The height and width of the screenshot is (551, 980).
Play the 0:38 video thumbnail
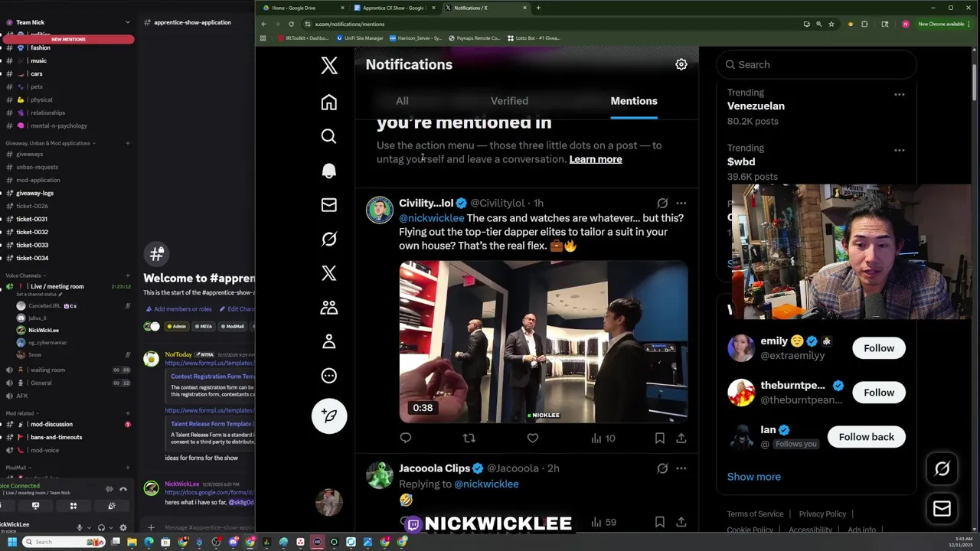[543, 341]
